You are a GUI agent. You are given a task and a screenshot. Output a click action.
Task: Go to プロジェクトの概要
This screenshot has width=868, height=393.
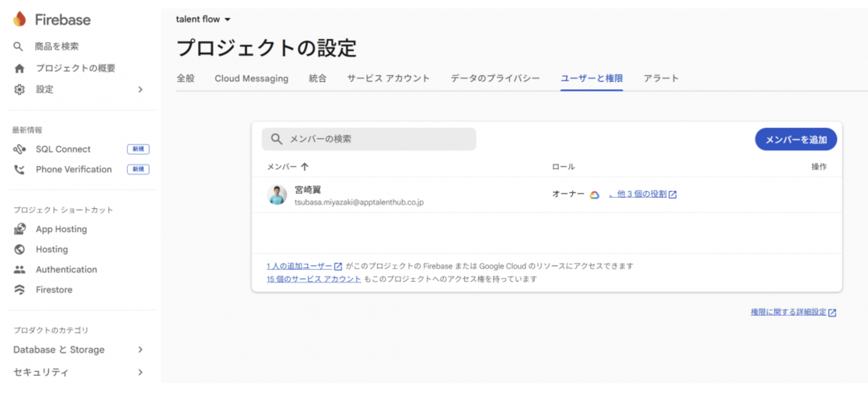point(76,68)
